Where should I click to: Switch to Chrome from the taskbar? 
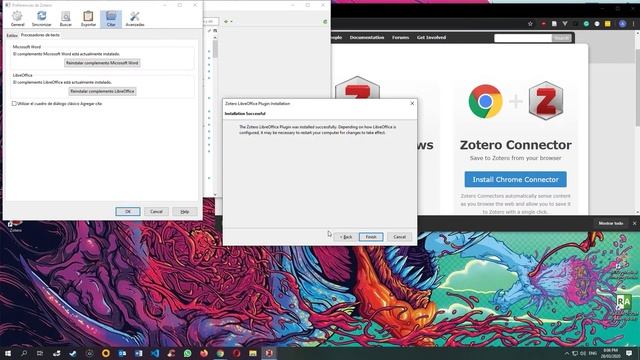[220, 353]
